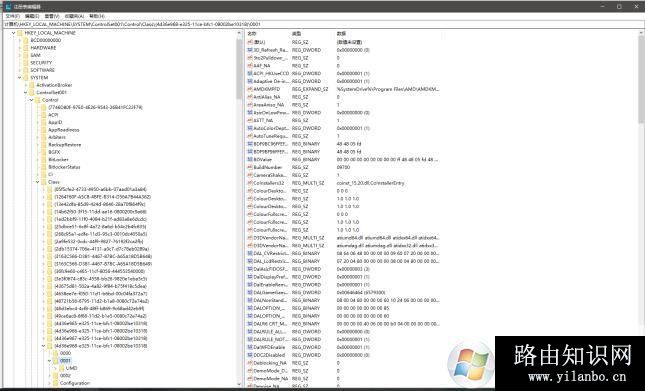Viewport: 645px width, 391px height.
Task: Open the 文件(F) File menu
Action: click(x=12, y=16)
